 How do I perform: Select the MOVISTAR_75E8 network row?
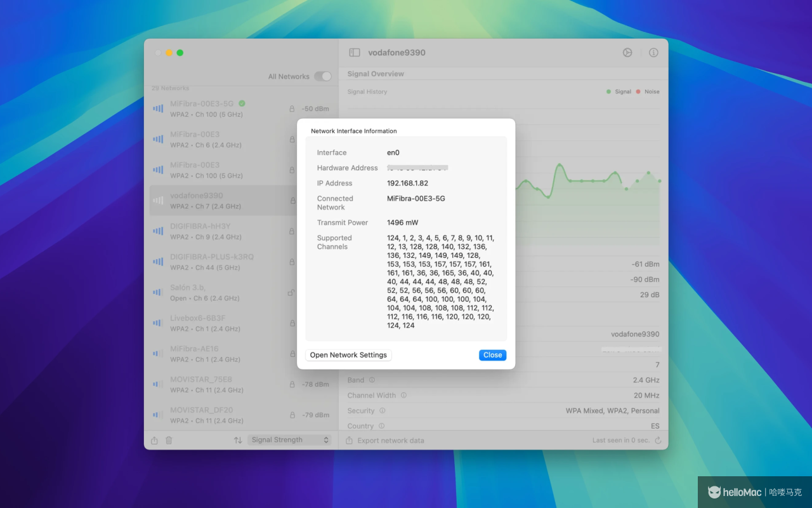(241, 384)
